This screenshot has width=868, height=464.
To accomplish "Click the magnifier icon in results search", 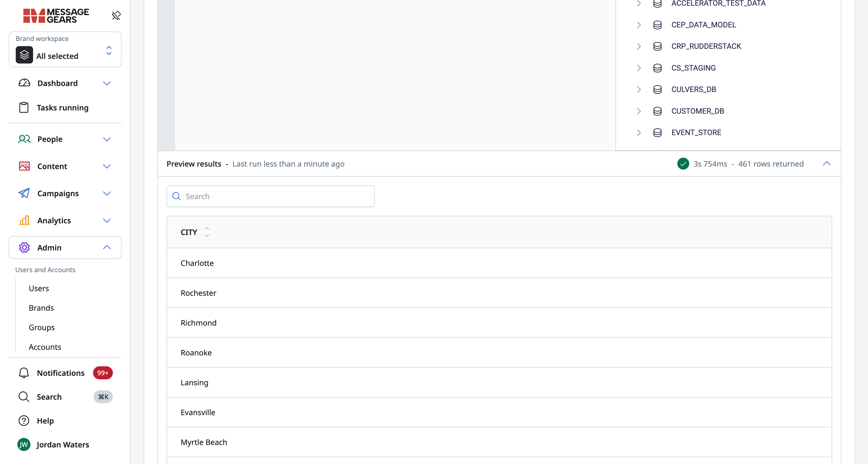I will (177, 196).
